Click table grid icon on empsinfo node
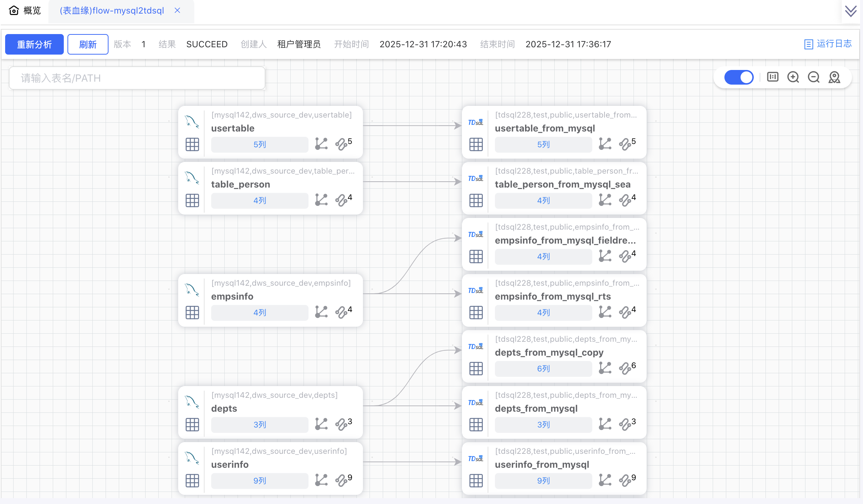Viewport: 863px width, 504px height. coord(192,312)
